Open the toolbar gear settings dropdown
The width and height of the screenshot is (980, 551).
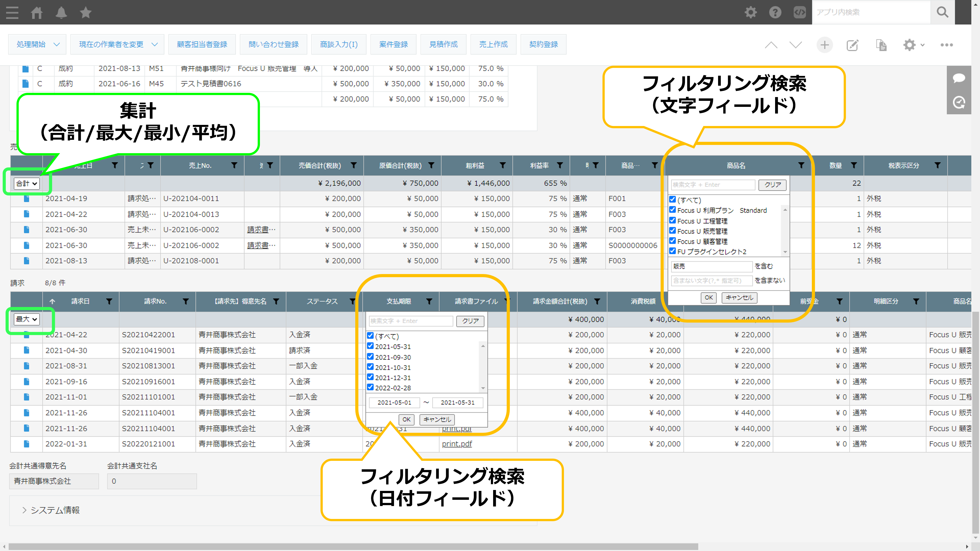[x=913, y=45]
